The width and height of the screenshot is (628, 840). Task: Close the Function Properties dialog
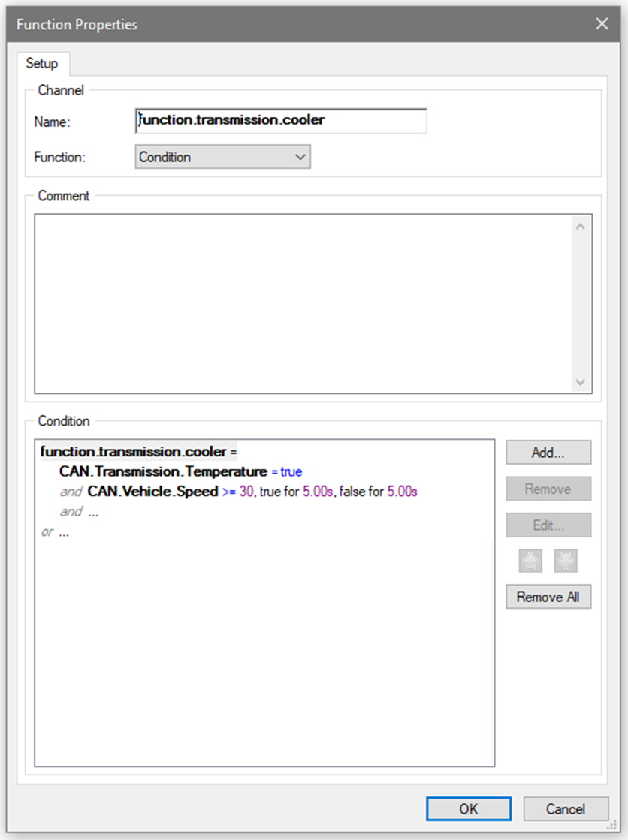[602, 24]
